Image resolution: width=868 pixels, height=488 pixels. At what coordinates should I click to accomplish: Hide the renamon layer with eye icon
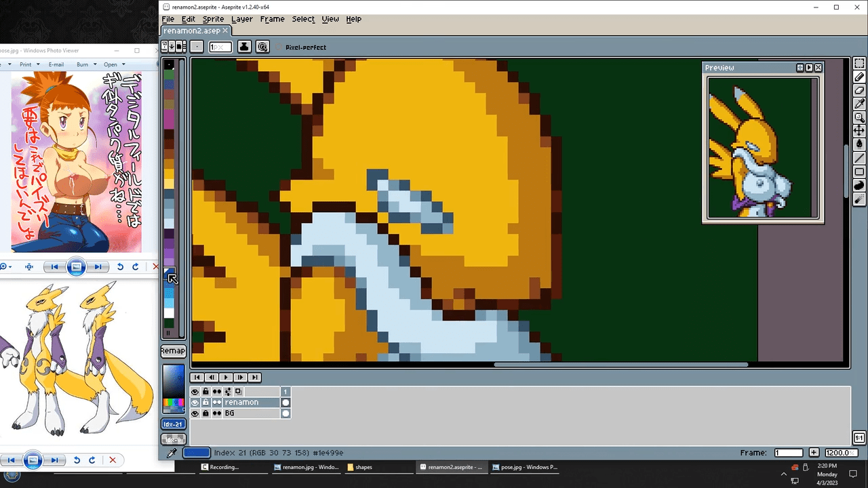(195, 403)
